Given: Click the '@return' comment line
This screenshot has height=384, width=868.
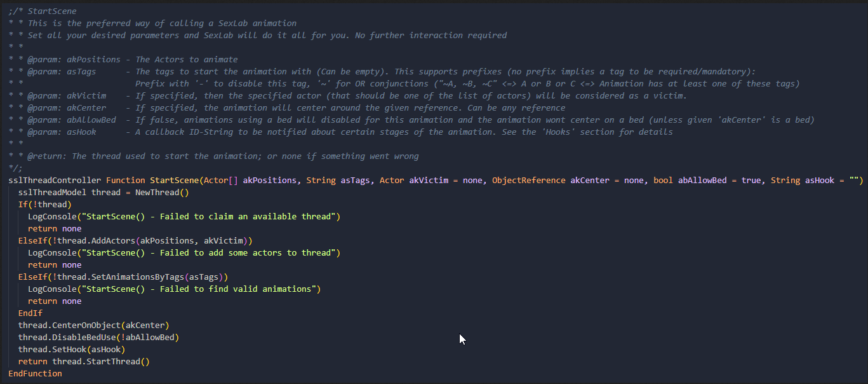Looking at the screenshot, I should click(x=213, y=156).
